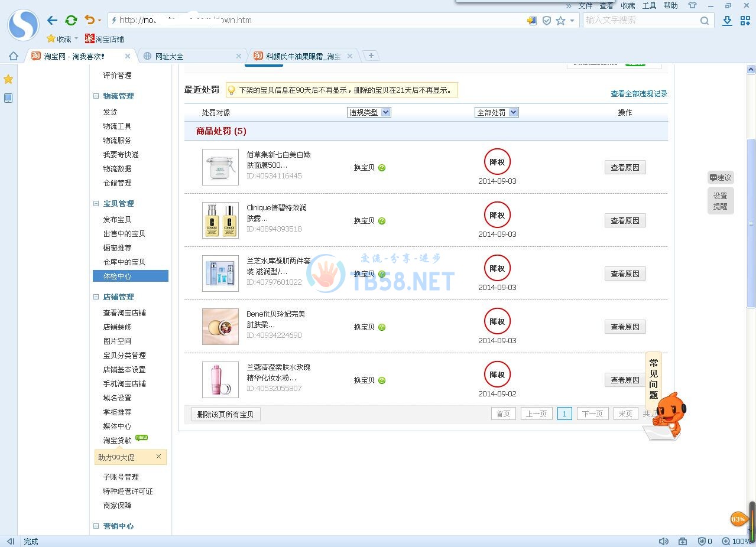This screenshot has width=756, height=547.
Task: Open the 文件 menu
Action: pyautogui.click(x=585, y=6)
